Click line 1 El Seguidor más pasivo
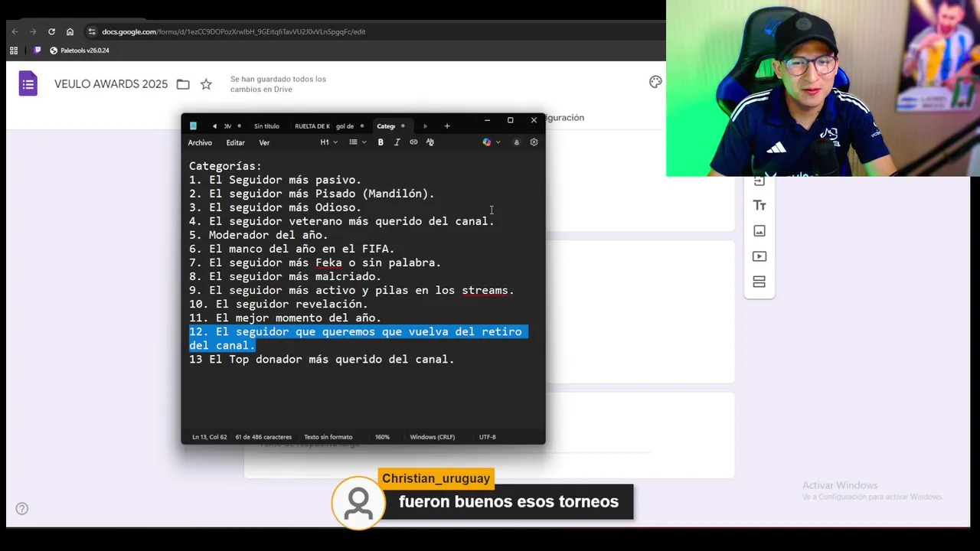The image size is (980, 551). (x=275, y=180)
